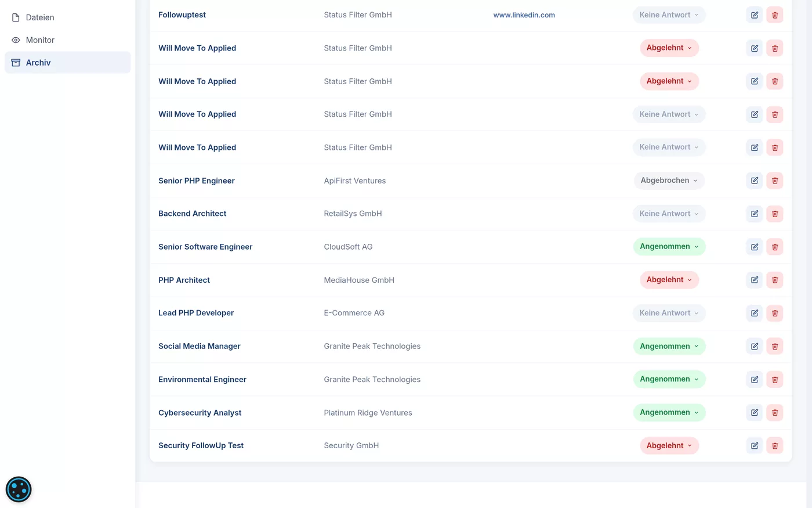Open the status dropdown for Environmental Engineer
Screen dimensions: 812x508
click(x=669, y=379)
